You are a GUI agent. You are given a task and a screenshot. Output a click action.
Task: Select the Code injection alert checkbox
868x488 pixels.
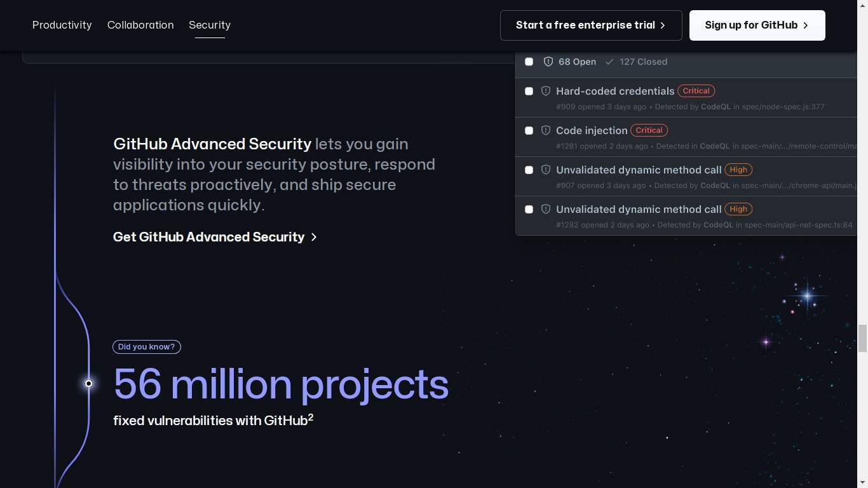pos(529,130)
